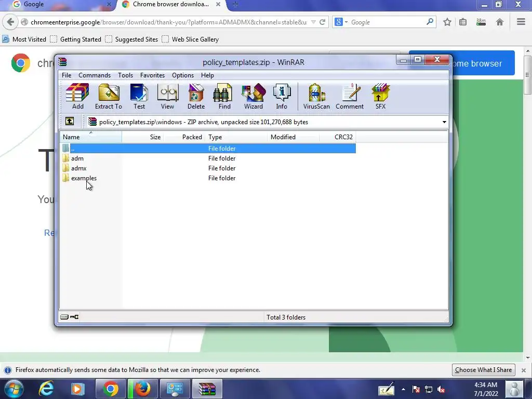Viewport: 532px width, 399px height.
Task: Click the View file icon
Action: pos(168,96)
